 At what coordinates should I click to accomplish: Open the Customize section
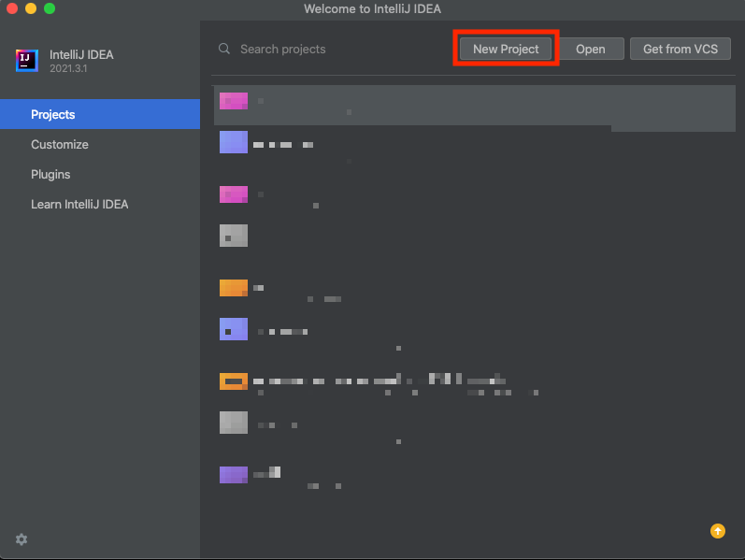(x=100, y=144)
